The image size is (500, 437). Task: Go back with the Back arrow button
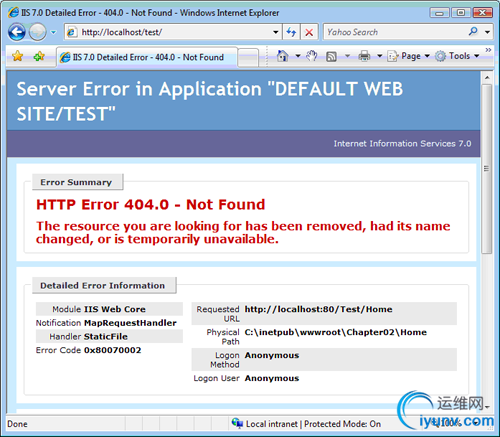point(17,32)
